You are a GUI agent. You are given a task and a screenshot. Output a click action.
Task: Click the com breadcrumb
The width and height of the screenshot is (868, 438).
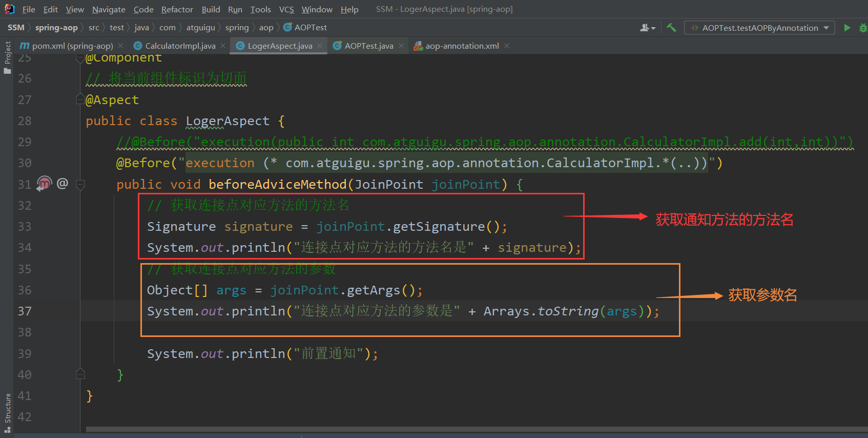pos(167,27)
